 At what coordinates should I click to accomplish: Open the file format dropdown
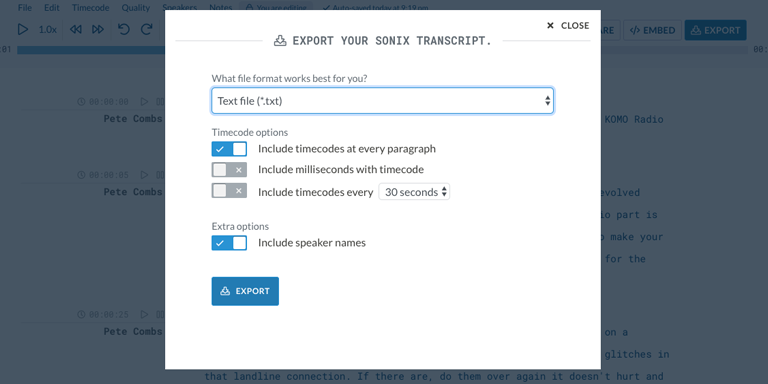383,101
